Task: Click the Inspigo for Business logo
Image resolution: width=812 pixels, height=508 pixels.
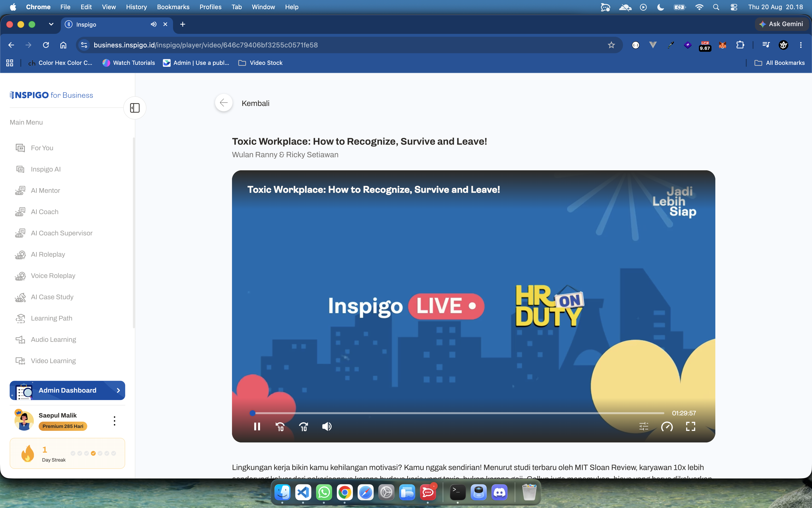Action: point(51,95)
